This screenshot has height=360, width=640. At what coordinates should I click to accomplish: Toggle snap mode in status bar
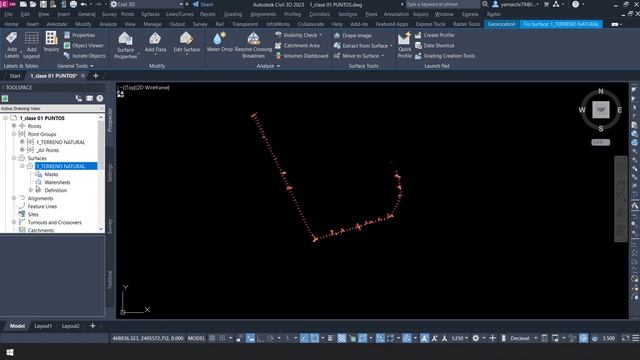pos(222,338)
